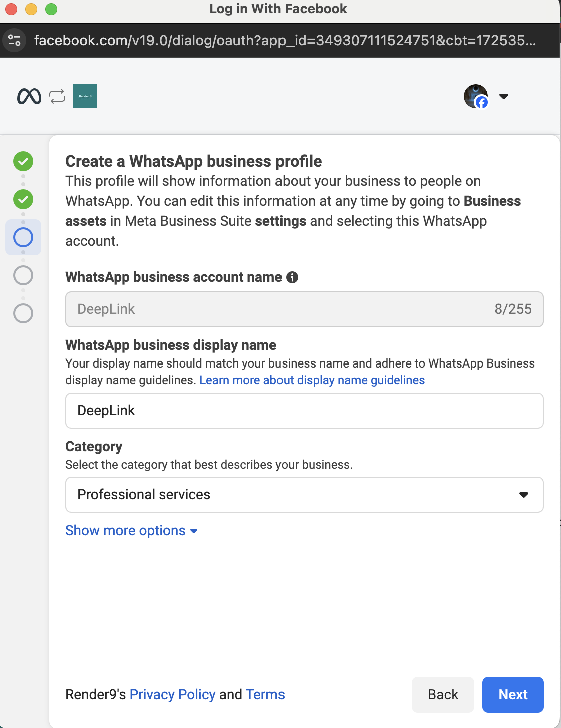Screen dimensions: 561x728
Task: Open the Facebook profile avatar
Action: click(476, 96)
